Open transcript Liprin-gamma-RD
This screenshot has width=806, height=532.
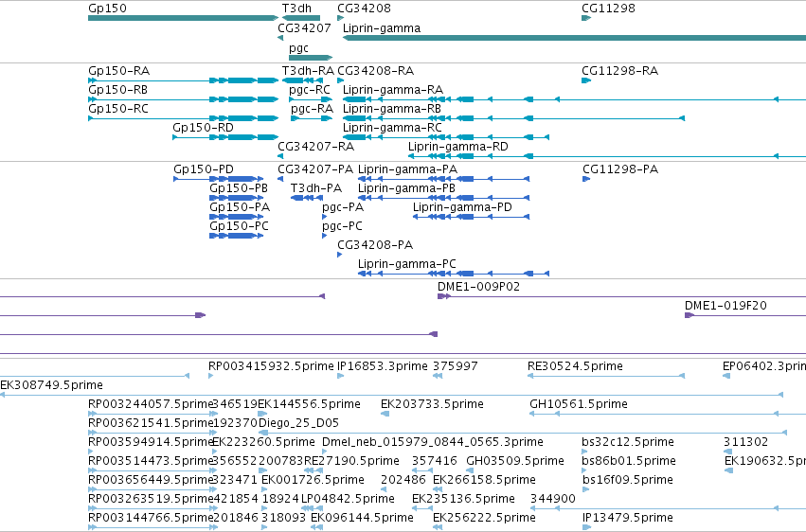tap(458, 147)
